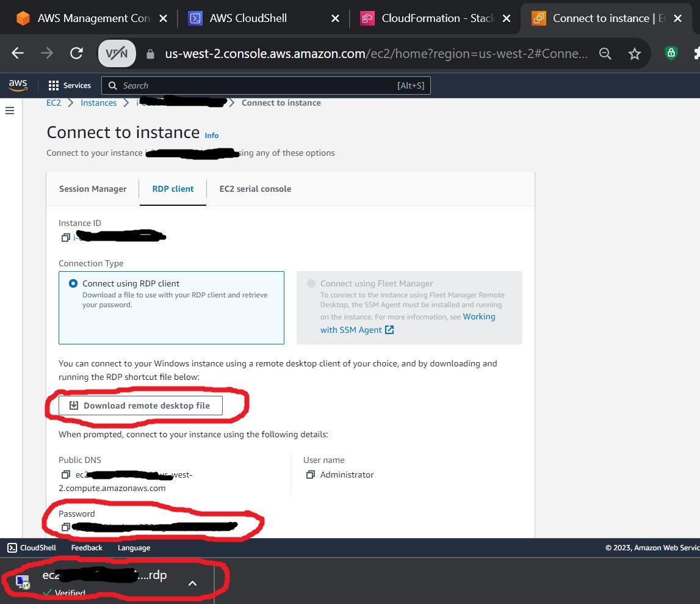Close the AWS Management Console tab
This screenshot has width=700, height=604.
(164, 18)
